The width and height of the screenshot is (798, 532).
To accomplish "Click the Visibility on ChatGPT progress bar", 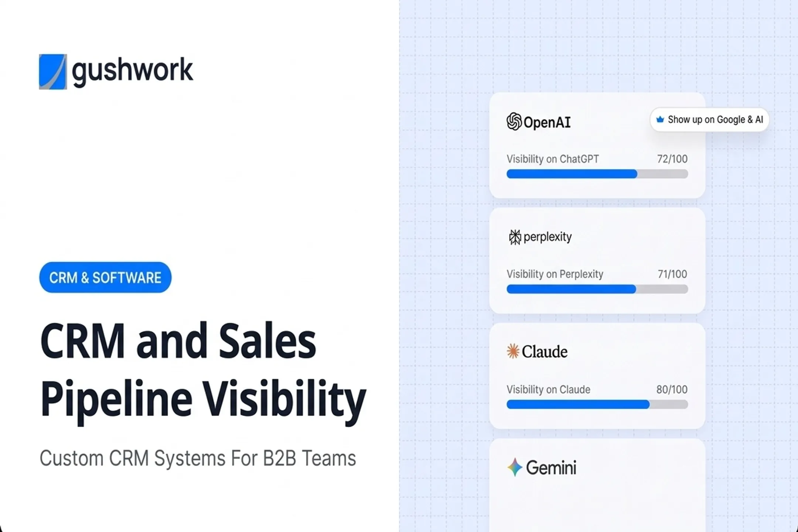I will [x=597, y=174].
